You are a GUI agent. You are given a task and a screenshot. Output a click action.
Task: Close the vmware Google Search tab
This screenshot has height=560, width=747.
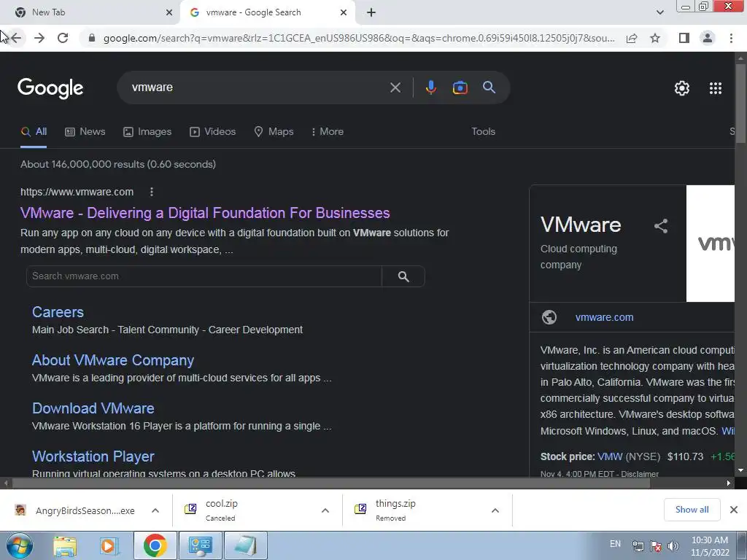point(344,12)
